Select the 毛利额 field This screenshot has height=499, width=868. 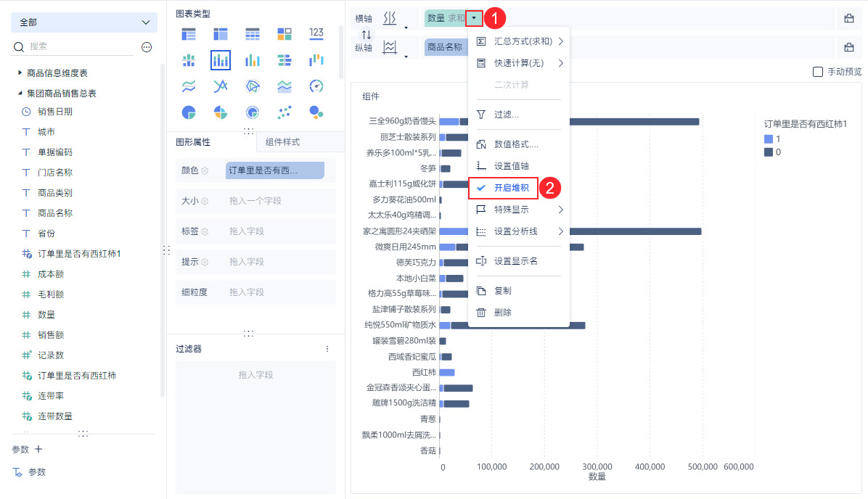click(x=50, y=294)
